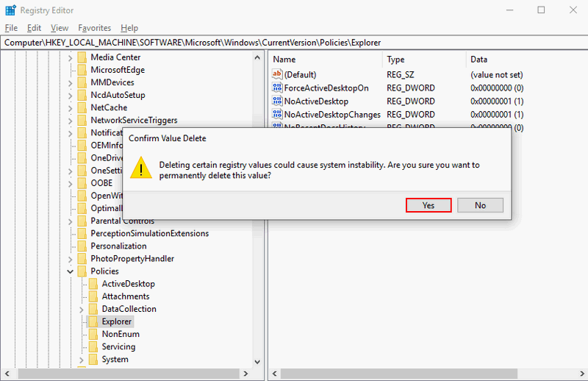Expand the Media Center key

70,58
